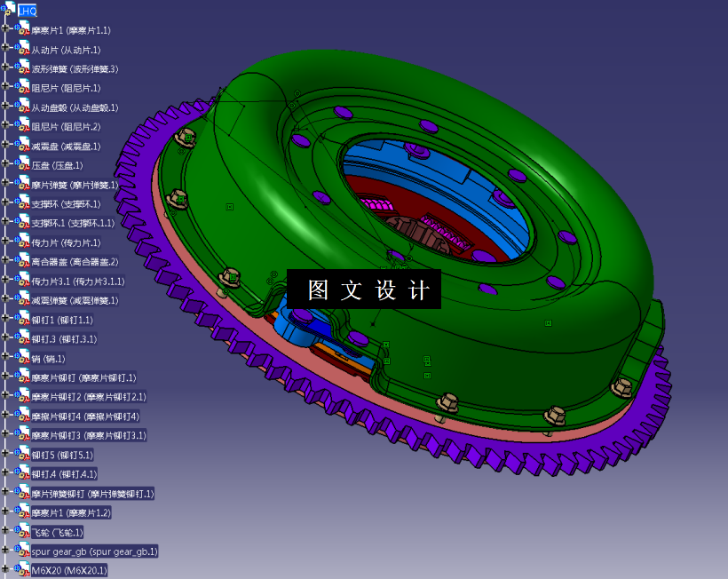Select the M6X20 part document icon

[21, 569]
